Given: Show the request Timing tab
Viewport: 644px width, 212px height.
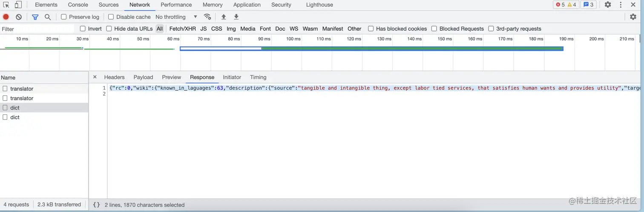Looking at the screenshot, I should 258,77.
